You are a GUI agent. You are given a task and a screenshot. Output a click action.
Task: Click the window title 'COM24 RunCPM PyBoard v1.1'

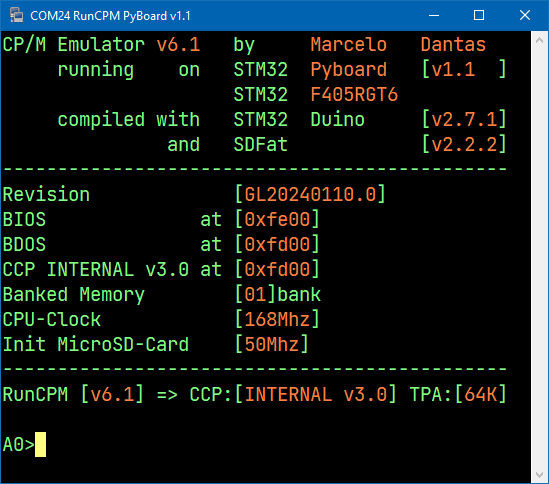click(110, 16)
